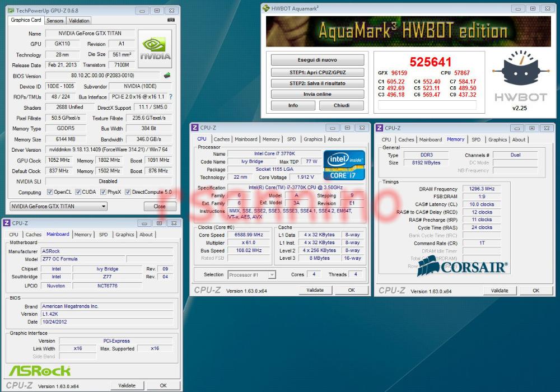Open Caches tab in CPU-Z processor window
This screenshot has width=560, height=392.
(x=221, y=139)
